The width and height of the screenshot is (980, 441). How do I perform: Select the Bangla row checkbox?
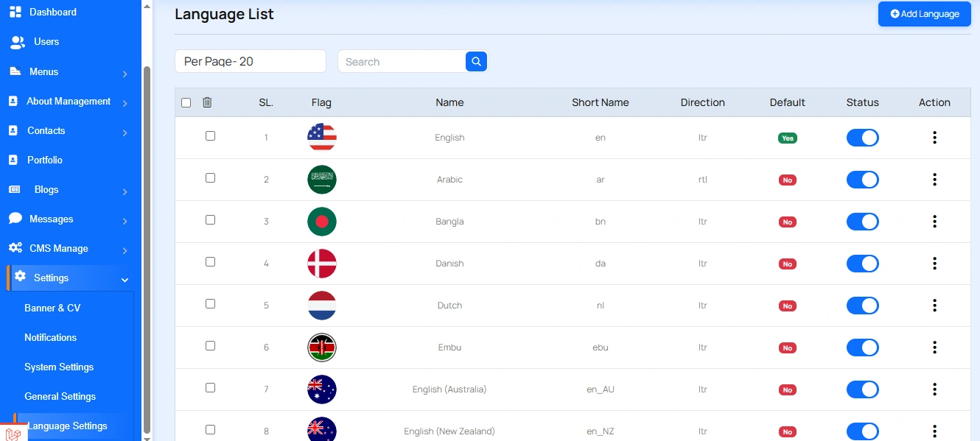coord(210,219)
